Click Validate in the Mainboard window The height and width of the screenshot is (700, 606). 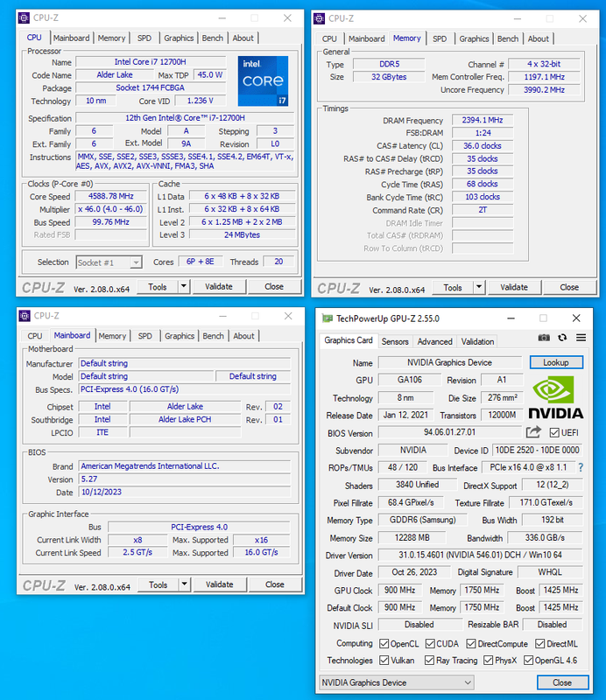pos(220,584)
